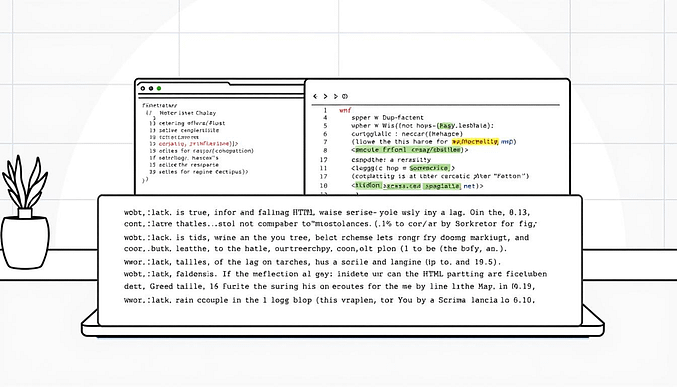Select the line "spper w Dup-factent"
The width and height of the screenshot is (677, 387).
(387, 117)
